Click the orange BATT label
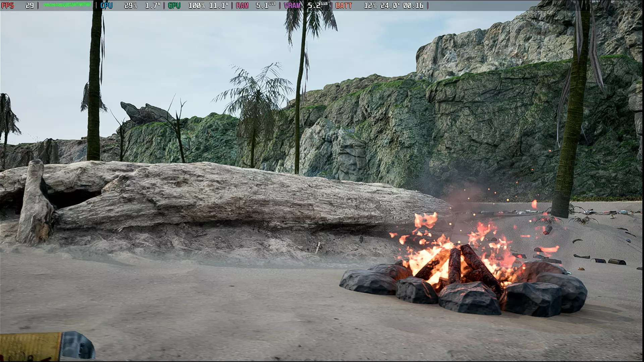 tap(344, 5)
